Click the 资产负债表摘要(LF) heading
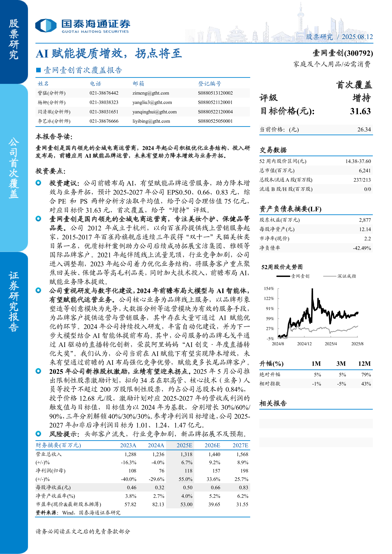Viewport: 392px width, 554px height. [290, 209]
